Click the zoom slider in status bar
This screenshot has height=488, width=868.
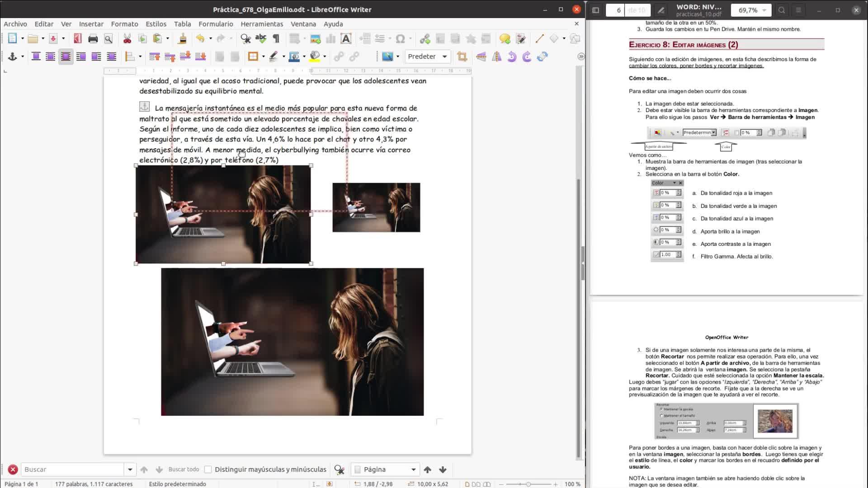(528, 484)
